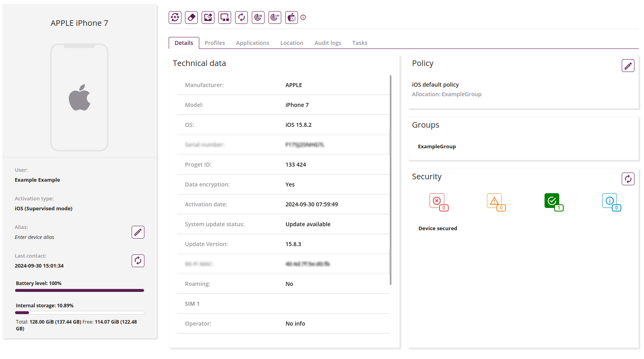Screen dimensions: 644x359
Task: Click the Allocation: ExampleGroup text
Action: (x=447, y=94)
